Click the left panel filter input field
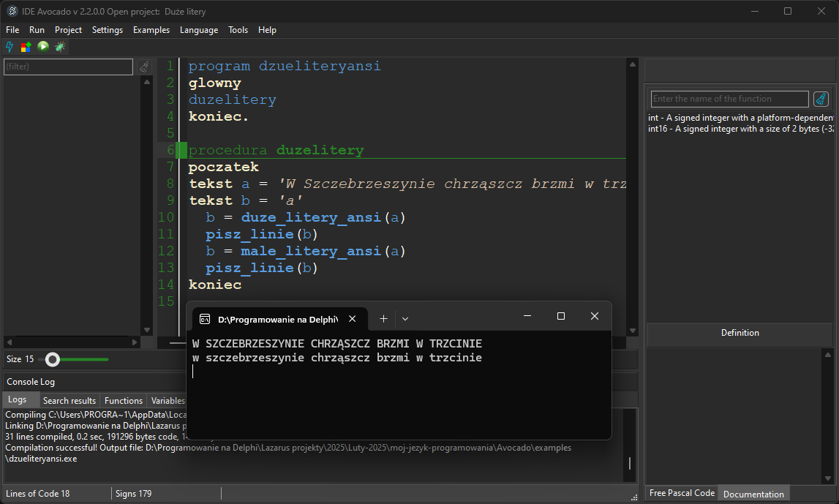Viewport: 839px width, 504px height. click(x=68, y=67)
